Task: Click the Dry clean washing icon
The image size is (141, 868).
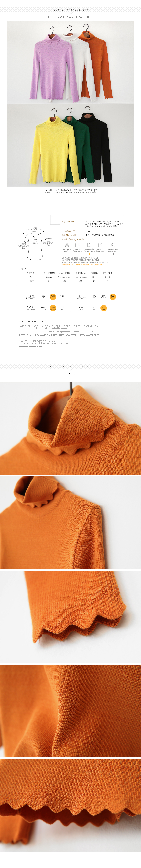Action: [66, 245]
